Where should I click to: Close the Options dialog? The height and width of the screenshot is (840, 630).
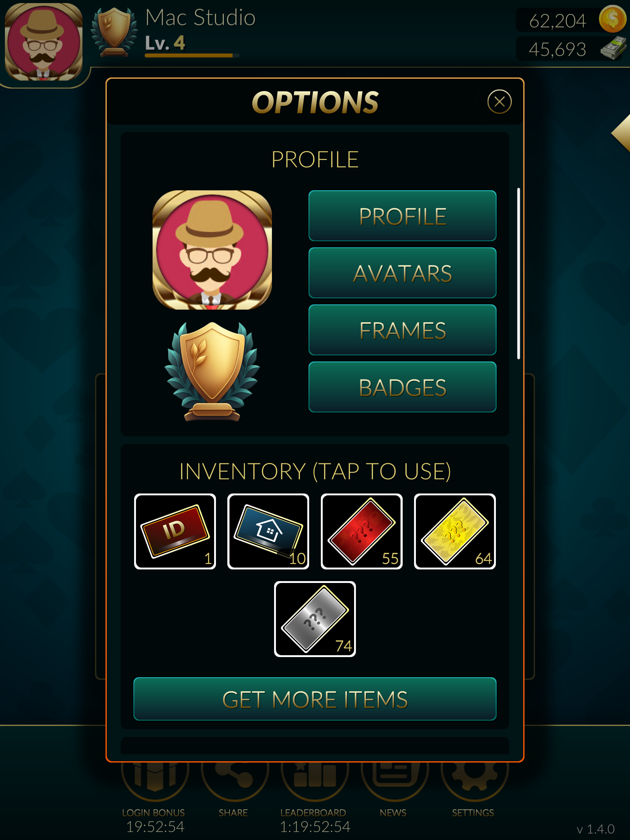coord(499,102)
